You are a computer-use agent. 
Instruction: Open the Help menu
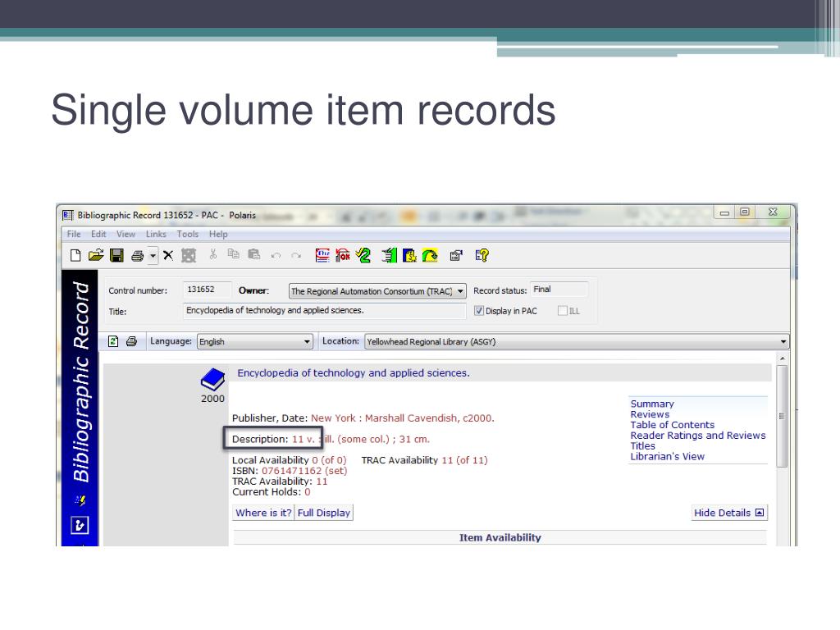click(x=218, y=234)
